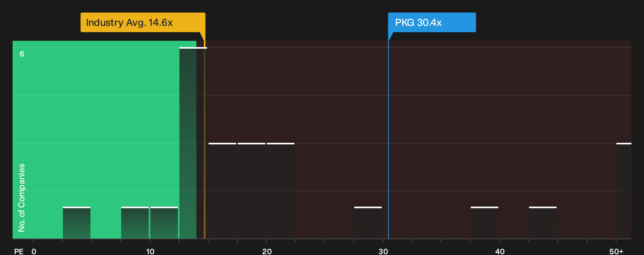This screenshot has width=644, height=255.
Task: Click the PKG 30.4x label
Action: [x=432, y=22]
